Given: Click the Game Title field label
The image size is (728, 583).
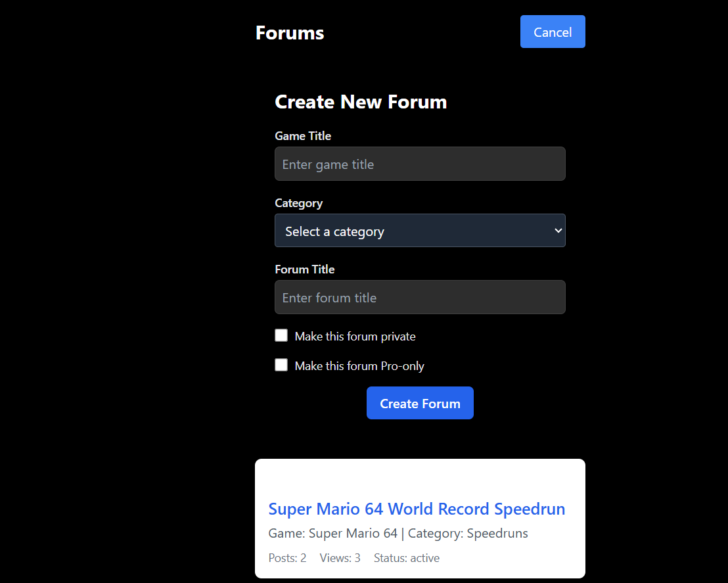Looking at the screenshot, I should pos(303,136).
